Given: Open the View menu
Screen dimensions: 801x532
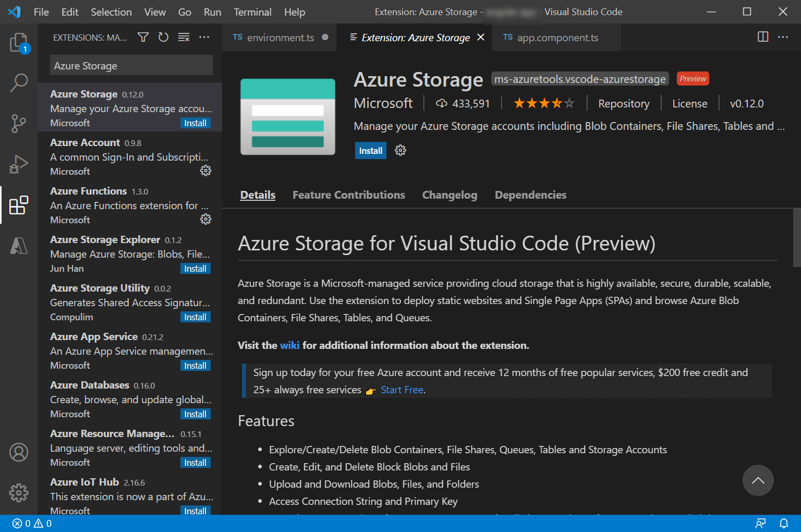Looking at the screenshot, I should pyautogui.click(x=155, y=11).
